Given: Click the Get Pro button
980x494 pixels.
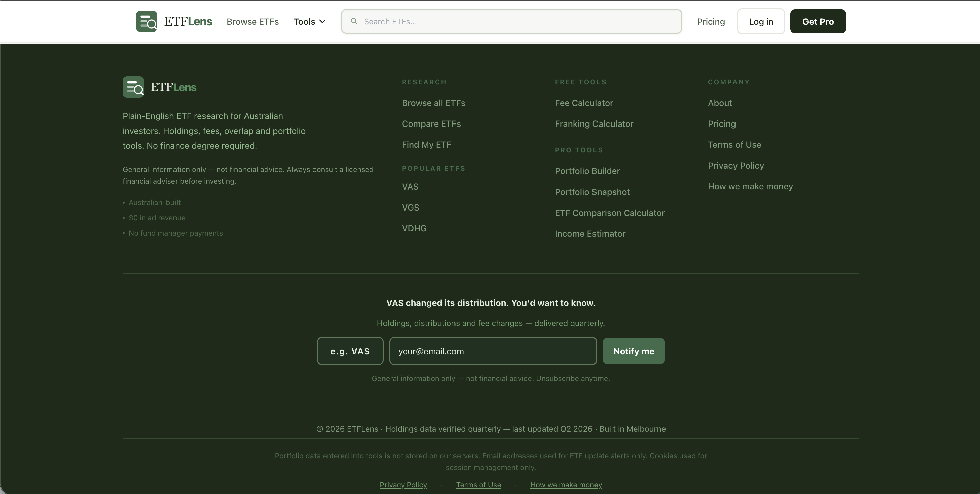Looking at the screenshot, I should tap(818, 22).
